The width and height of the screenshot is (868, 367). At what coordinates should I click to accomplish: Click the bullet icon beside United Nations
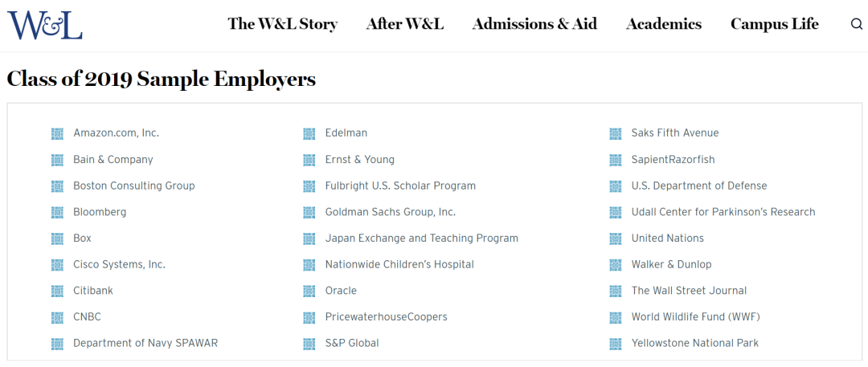pyautogui.click(x=615, y=239)
